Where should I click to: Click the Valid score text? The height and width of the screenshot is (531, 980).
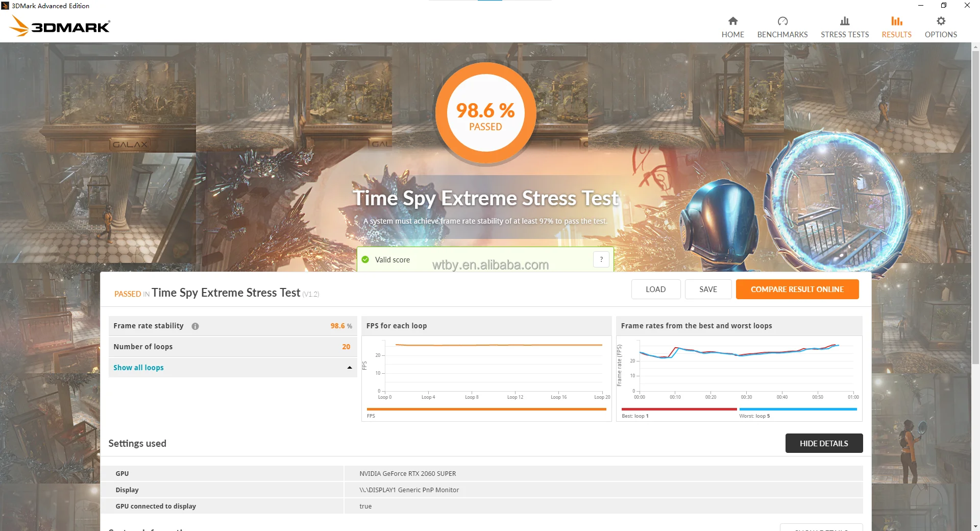point(393,260)
